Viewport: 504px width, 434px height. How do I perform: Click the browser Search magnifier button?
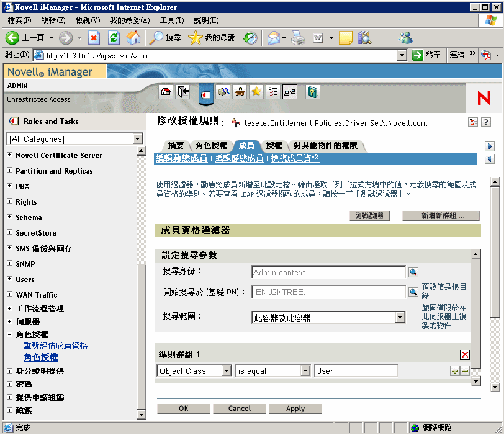[x=165, y=38]
